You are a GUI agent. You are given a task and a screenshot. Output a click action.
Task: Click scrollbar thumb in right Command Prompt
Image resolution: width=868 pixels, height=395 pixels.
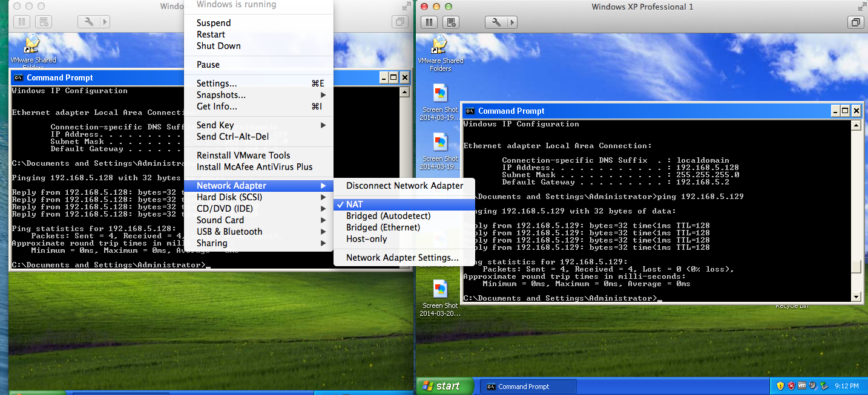856,267
